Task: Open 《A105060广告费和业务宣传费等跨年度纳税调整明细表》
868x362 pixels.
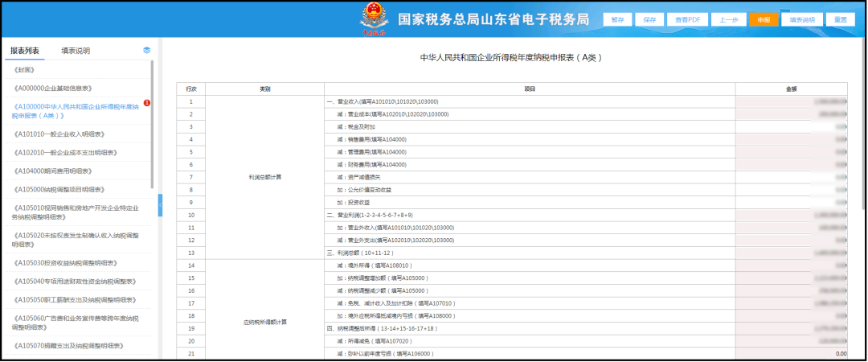Action: [x=77, y=323]
